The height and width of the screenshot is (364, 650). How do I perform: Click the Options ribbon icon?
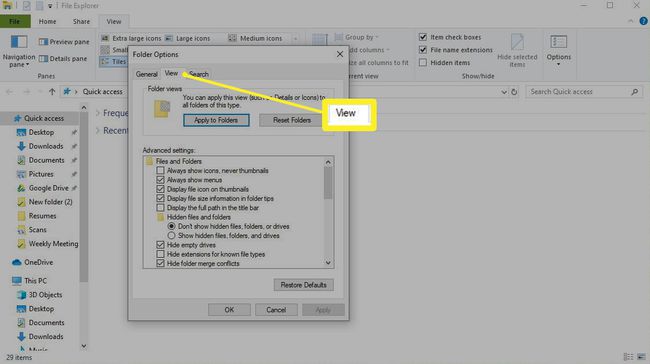coord(558,42)
